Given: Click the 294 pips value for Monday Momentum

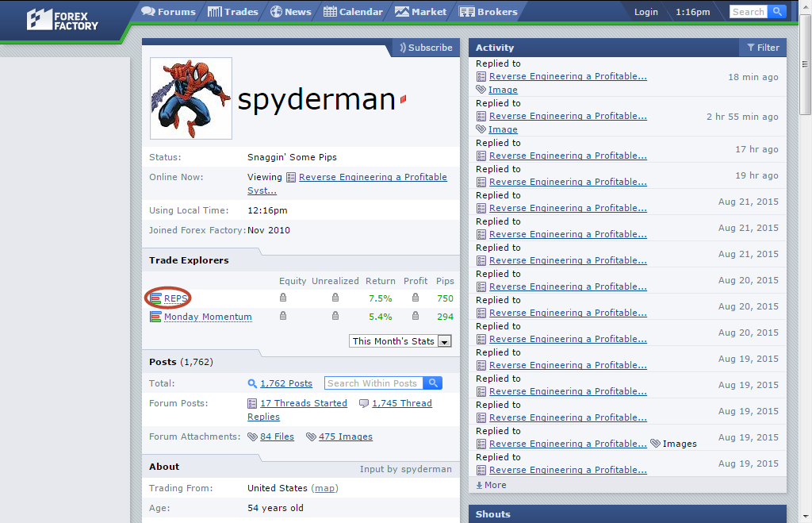Looking at the screenshot, I should tap(445, 317).
